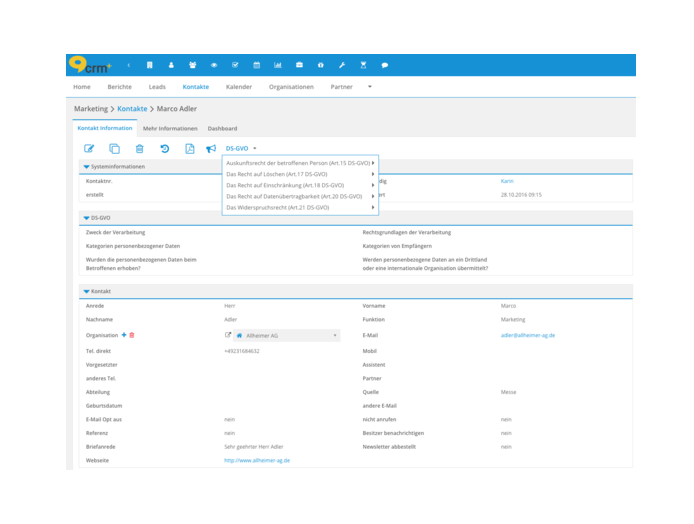Click the Quelle value Messe
The width and height of the screenshot is (694, 524).
pos(509,392)
